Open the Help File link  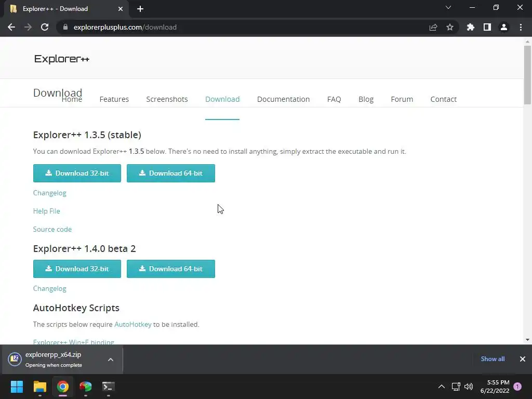[46, 211]
